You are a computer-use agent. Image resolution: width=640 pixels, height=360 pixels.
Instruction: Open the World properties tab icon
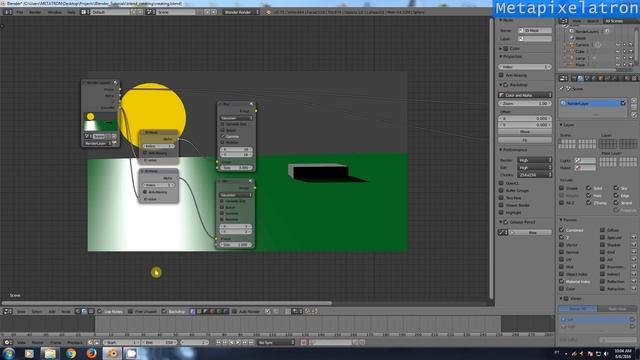594,78
